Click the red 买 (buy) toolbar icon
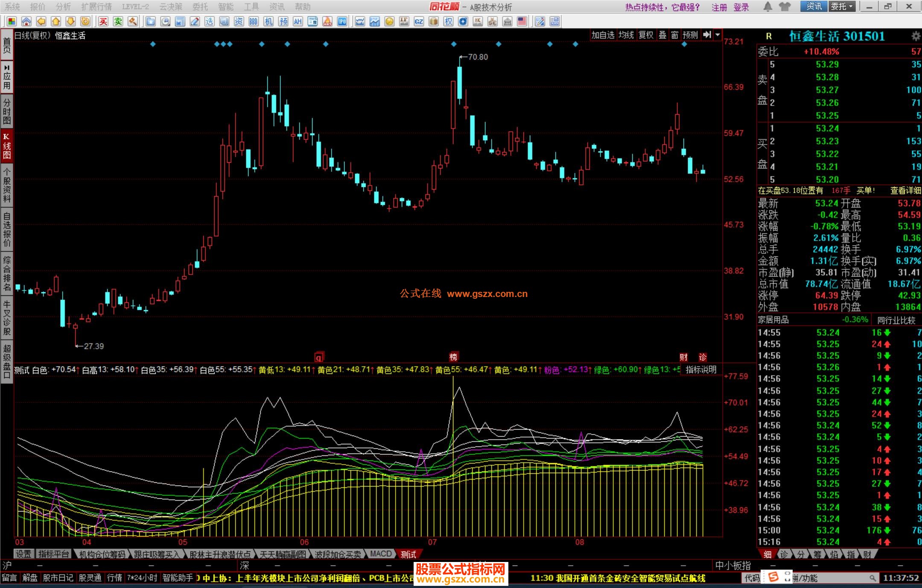This screenshot has width=922, height=588. 103,21
